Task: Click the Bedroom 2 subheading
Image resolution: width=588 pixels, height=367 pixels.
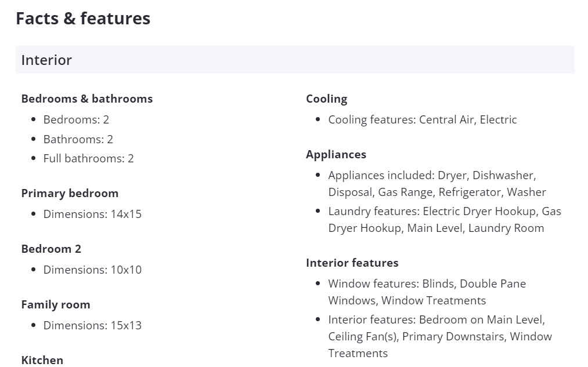Action: point(51,249)
